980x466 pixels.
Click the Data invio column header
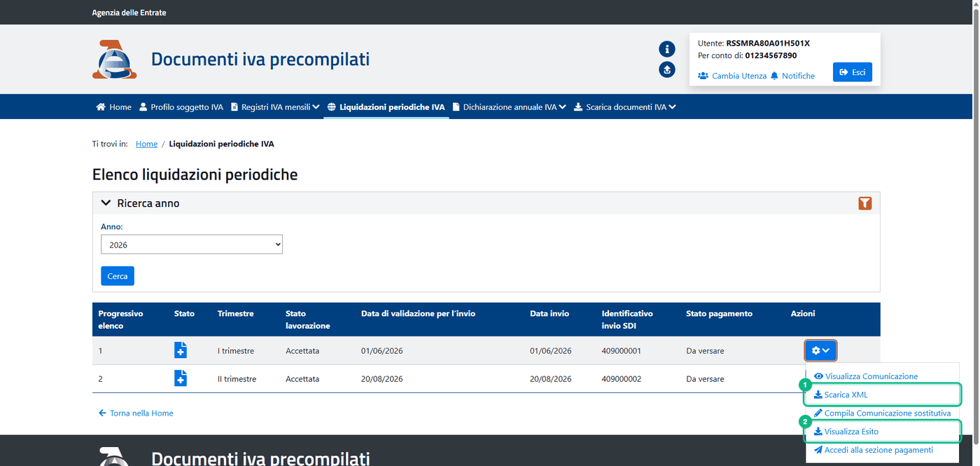point(549,314)
